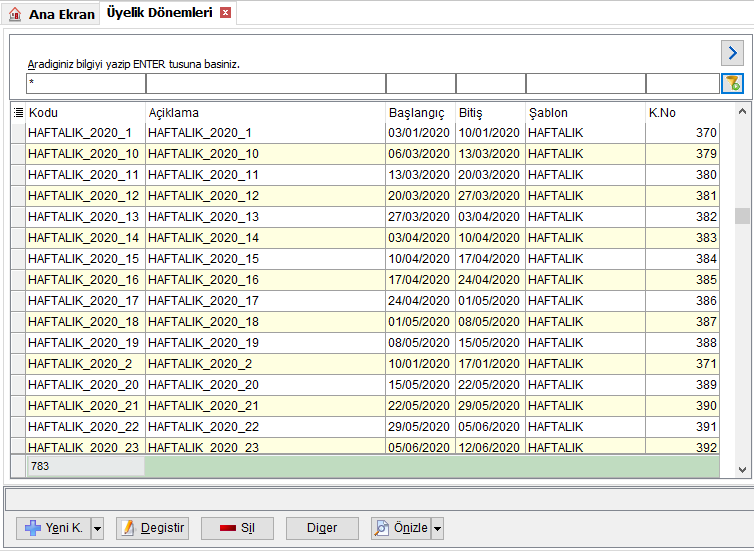Click the Degistir edit button
The image size is (754, 551).
pyautogui.click(x=152, y=528)
